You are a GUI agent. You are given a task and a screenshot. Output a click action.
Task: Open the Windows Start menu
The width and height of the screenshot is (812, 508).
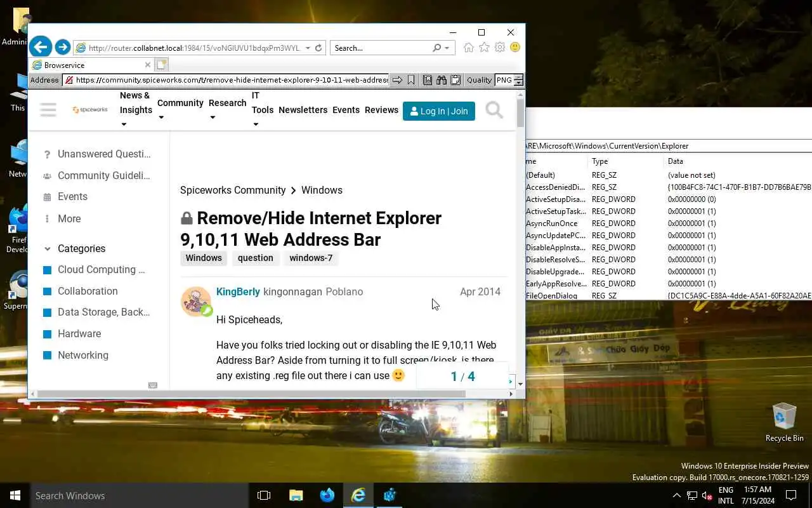(15, 495)
